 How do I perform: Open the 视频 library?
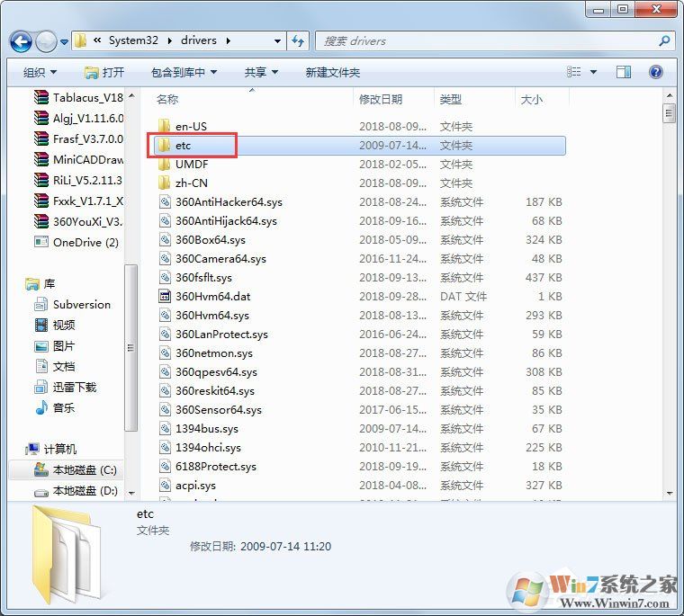tap(55, 325)
